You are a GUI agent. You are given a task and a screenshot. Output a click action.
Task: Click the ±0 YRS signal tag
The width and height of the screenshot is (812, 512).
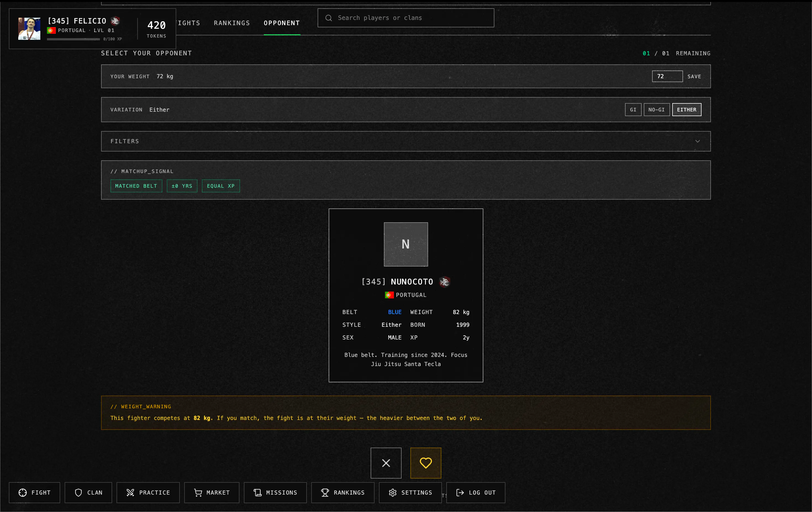pyautogui.click(x=182, y=186)
